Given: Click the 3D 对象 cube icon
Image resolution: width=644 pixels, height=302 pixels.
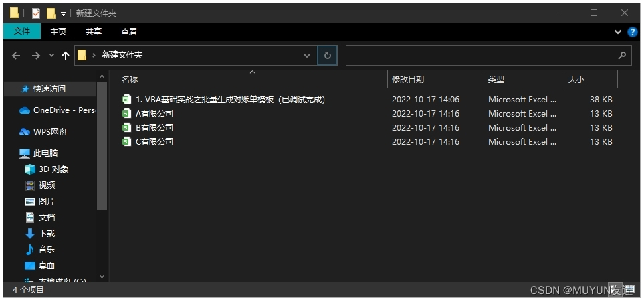Looking at the screenshot, I should tap(30, 169).
